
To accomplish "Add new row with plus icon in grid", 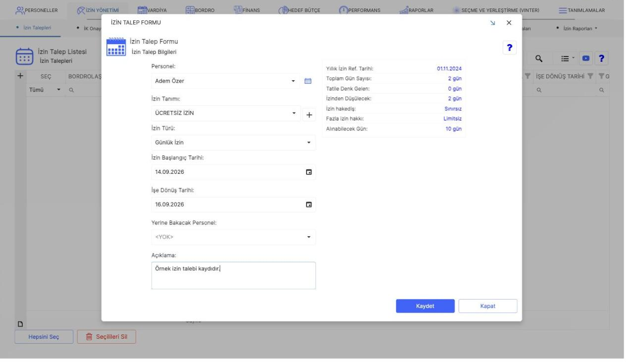I will click(20, 76).
